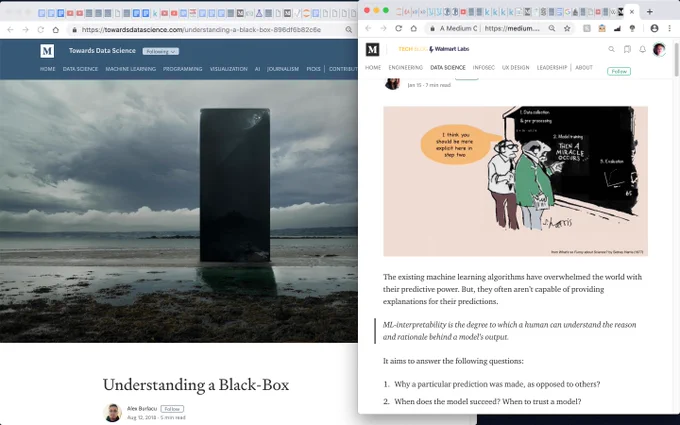680x425 pixels.
Task: Open AI section in Towards Data Science nav
Action: [x=257, y=69]
